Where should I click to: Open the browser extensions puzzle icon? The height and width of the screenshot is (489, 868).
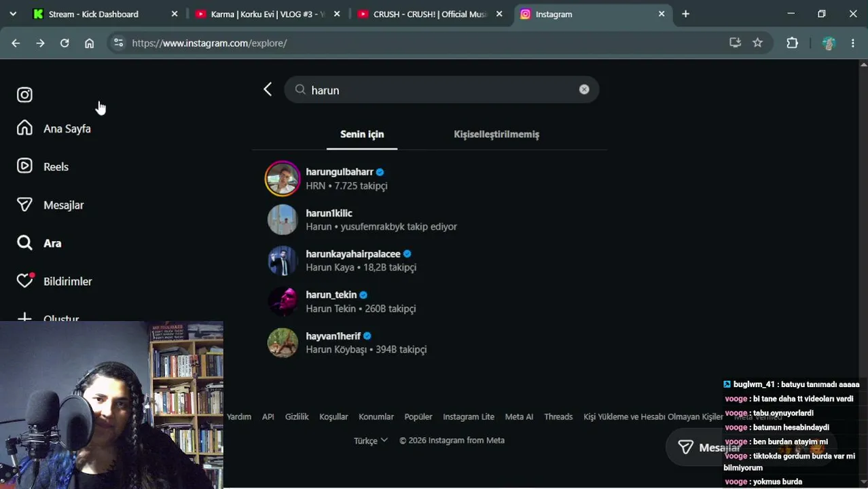pyautogui.click(x=792, y=43)
